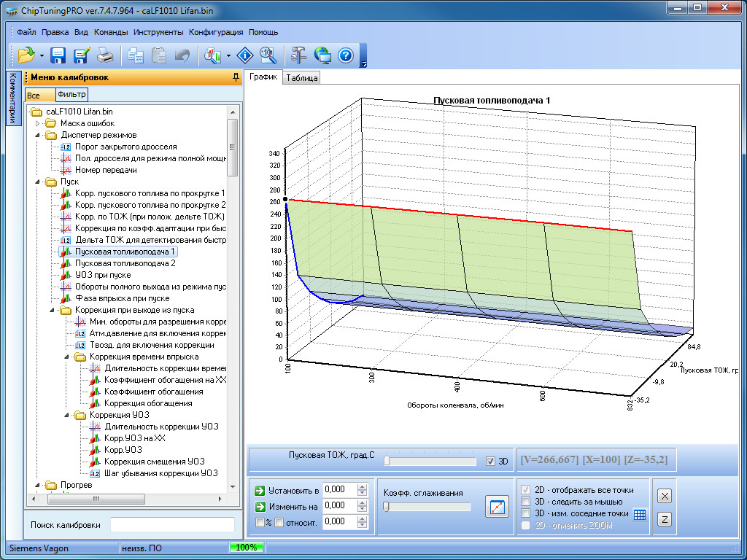Expand the 'Прогрев' folder node
747x560 pixels.
tap(38, 485)
